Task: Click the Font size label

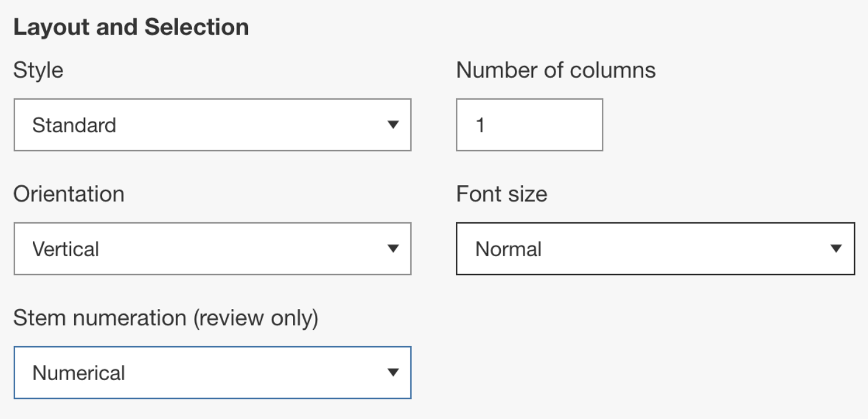Action: (501, 194)
